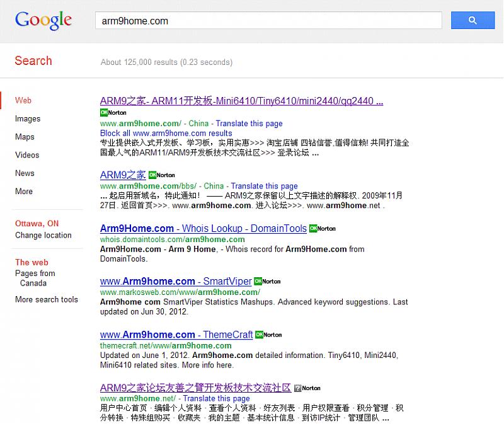The height and width of the screenshot is (426, 504).
Task: Click About 125,000 results text
Action: click(166, 62)
